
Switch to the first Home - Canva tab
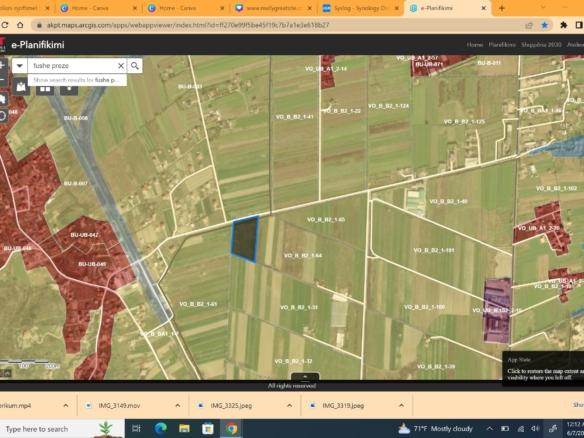click(x=99, y=8)
